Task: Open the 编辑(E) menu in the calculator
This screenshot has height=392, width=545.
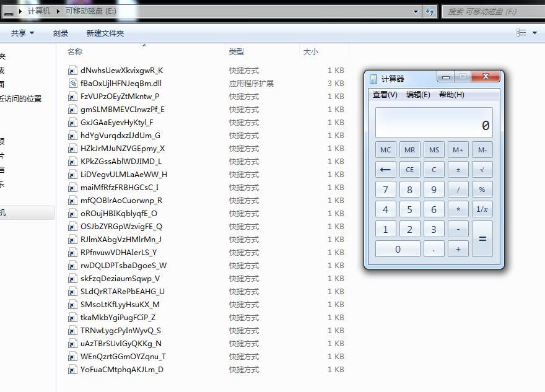Action: pos(418,95)
